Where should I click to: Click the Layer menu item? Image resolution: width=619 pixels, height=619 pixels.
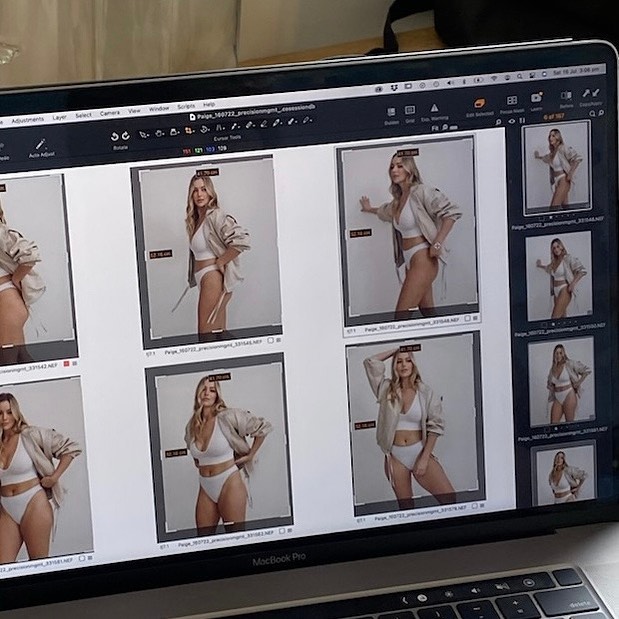(59, 116)
